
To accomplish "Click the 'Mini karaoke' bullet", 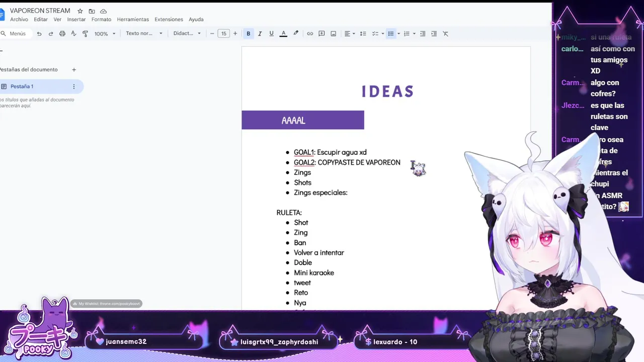I will (x=314, y=273).
